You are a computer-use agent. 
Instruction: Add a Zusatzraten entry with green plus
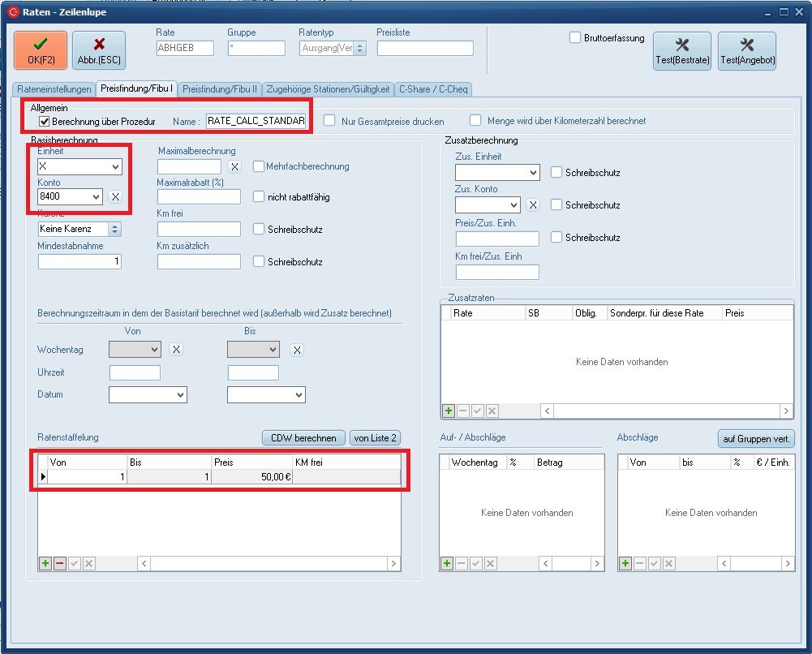pos(448,411)
